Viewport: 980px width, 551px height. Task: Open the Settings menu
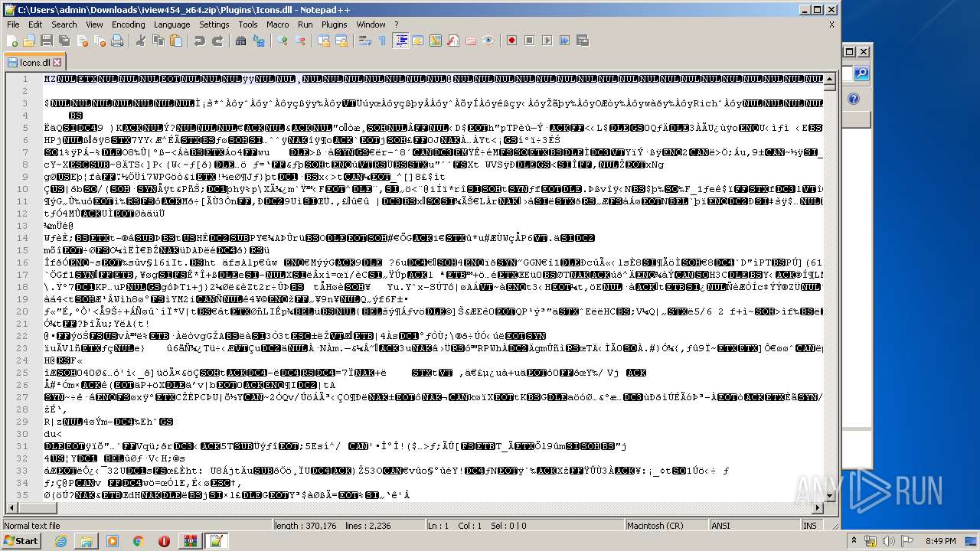(214, 24)
